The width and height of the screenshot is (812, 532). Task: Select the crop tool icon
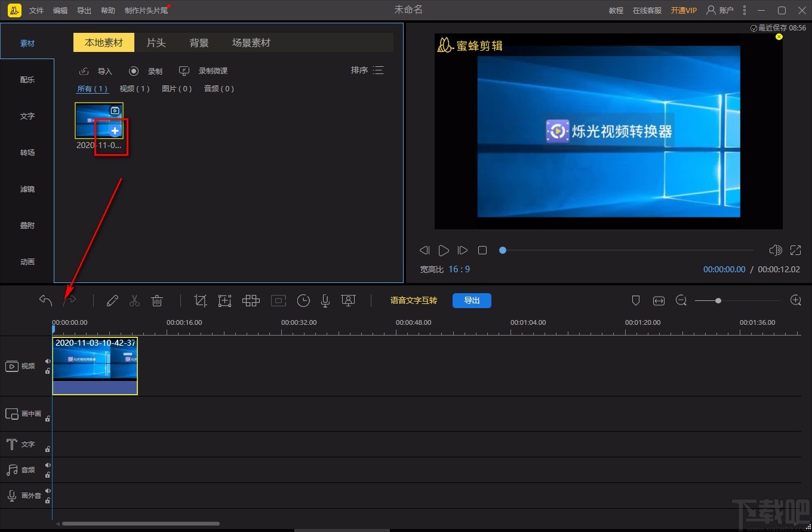click(201, 300)
